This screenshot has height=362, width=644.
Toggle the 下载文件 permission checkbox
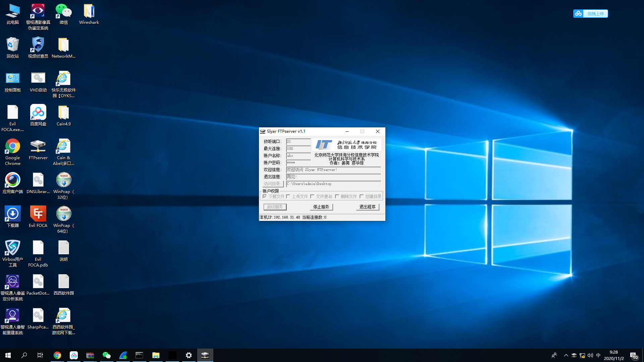tap(265, 196)
